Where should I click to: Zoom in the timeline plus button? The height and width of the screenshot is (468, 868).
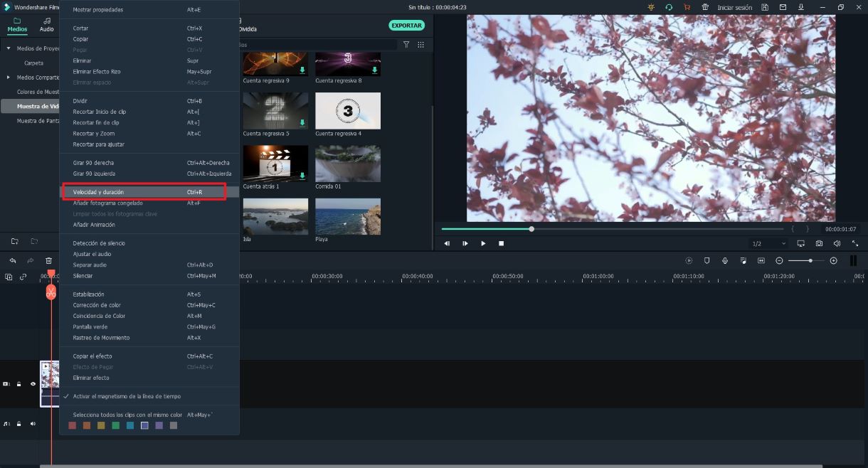pyautogui.click(x=834, y=261)
